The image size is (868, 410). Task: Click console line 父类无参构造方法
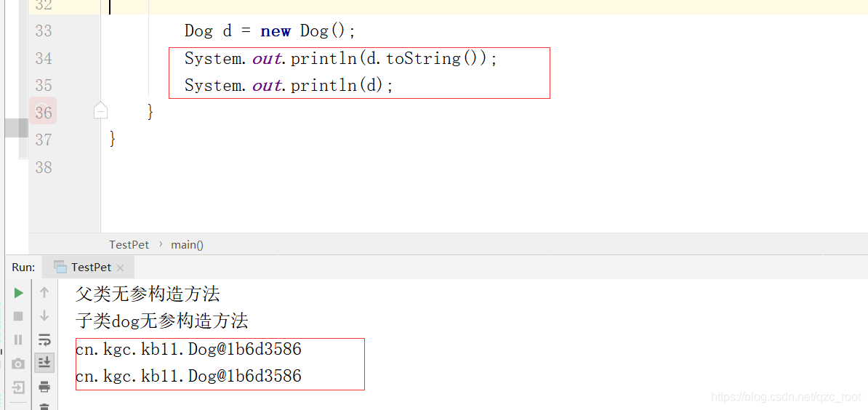(148, 294)
